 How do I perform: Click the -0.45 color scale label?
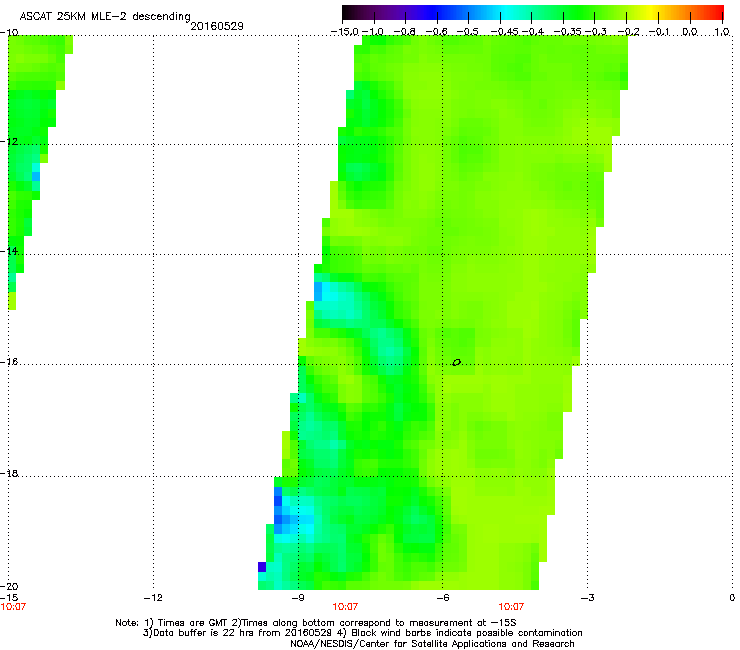click(505, 32)
